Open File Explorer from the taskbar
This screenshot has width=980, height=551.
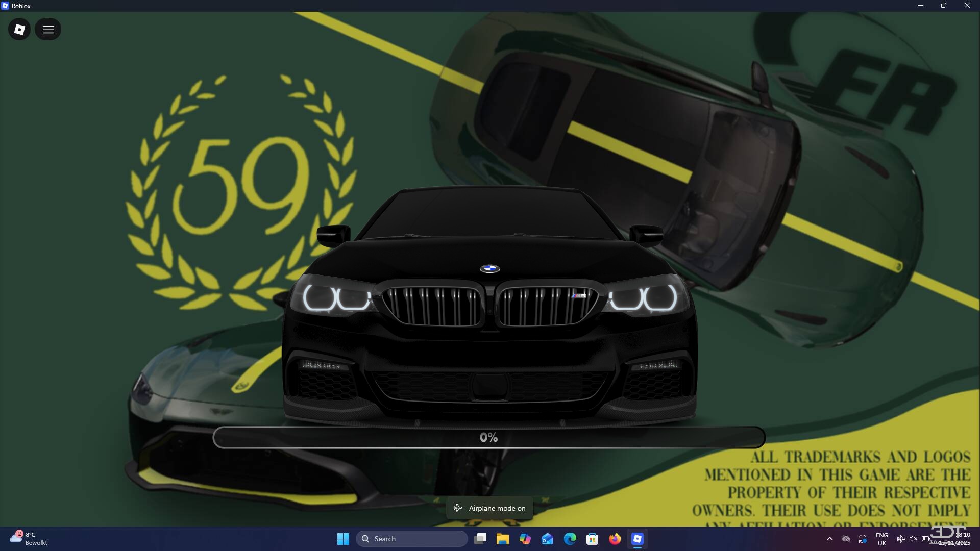coord(503,539)
